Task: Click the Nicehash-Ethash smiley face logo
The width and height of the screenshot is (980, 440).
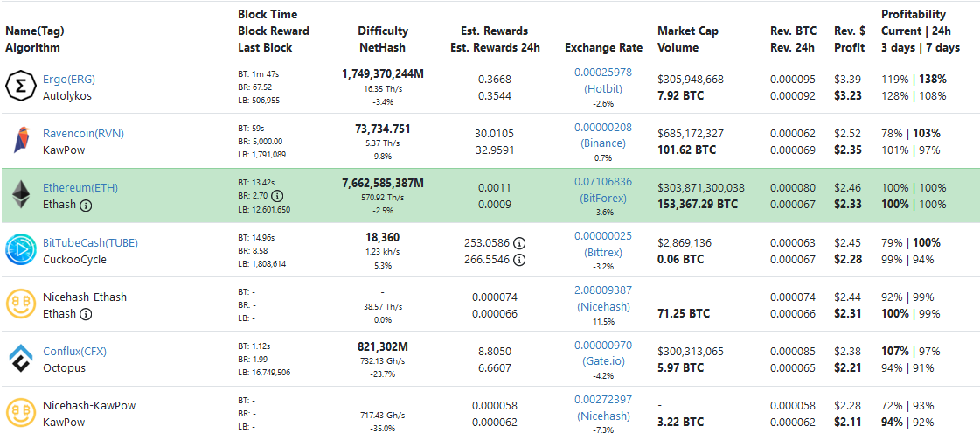Action: 19,304
